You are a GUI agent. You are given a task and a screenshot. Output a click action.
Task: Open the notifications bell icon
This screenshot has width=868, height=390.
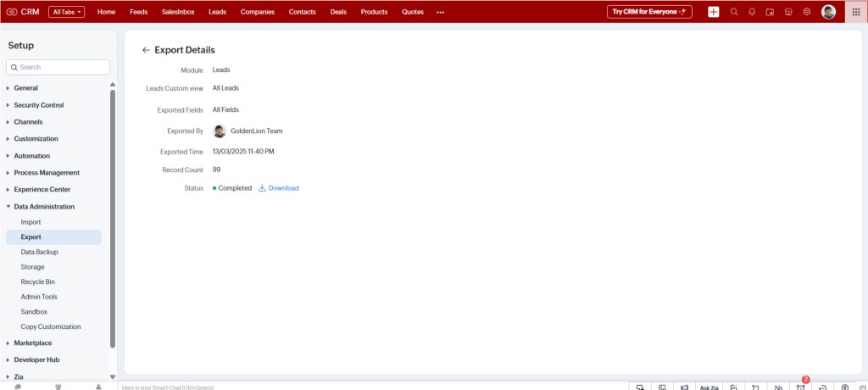pyautogui.click(x=752, y=12)
